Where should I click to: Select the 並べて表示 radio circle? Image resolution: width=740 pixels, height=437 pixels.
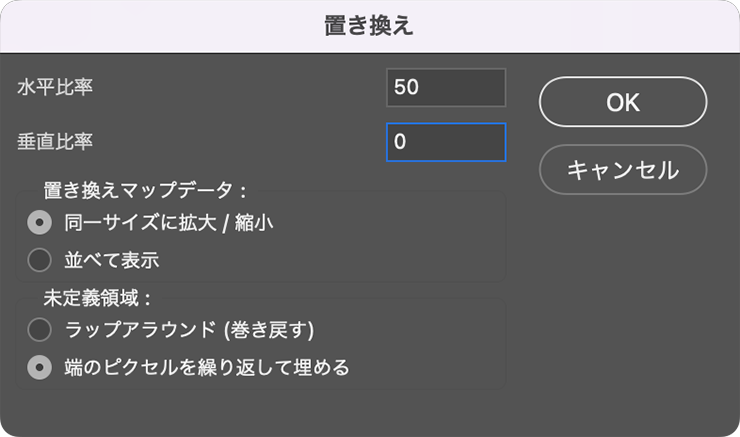[40, 260]
